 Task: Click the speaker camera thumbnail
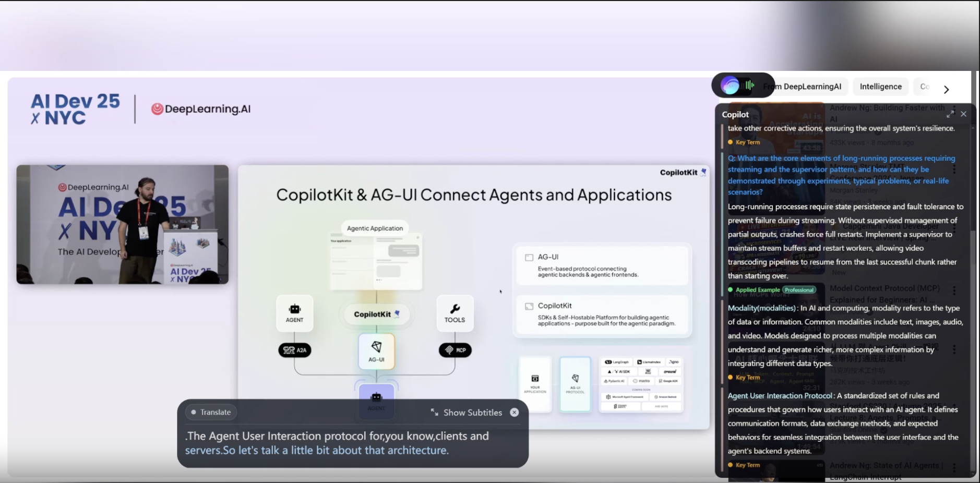[123, 224]
